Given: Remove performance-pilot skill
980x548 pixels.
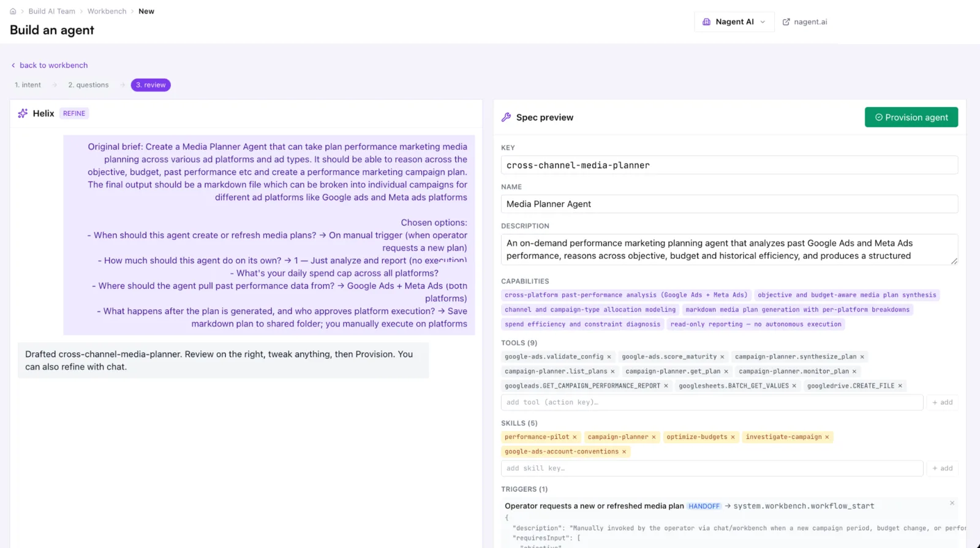Looking at the screenshot, I should pyautogui.click(x=575, y=437).
